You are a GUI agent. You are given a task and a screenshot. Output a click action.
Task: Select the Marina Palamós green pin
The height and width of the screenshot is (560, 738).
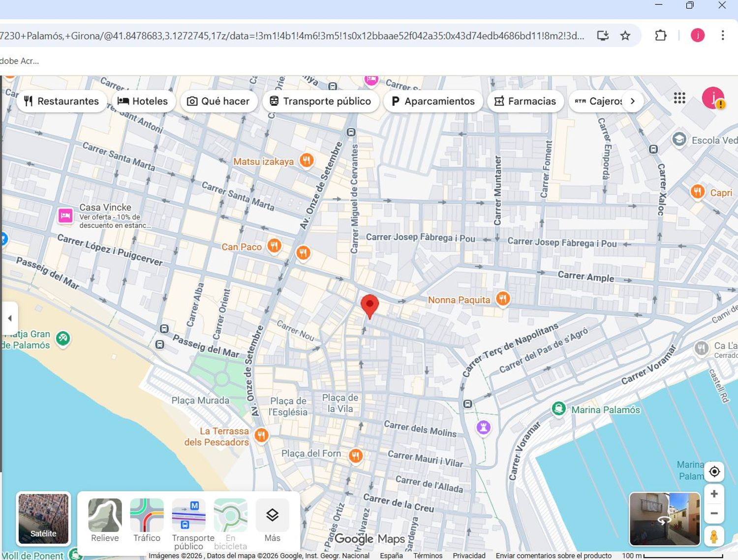(558, 408)
